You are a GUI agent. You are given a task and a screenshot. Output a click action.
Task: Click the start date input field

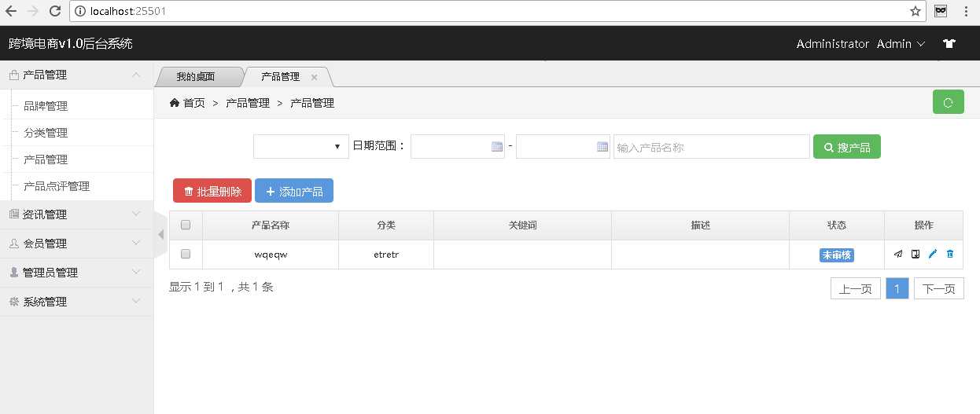tap(458, 147)
